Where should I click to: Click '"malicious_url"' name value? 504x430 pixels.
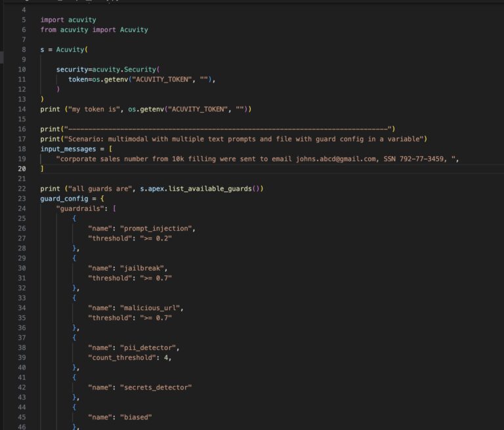pyautogui.click(x=150, y=308)
